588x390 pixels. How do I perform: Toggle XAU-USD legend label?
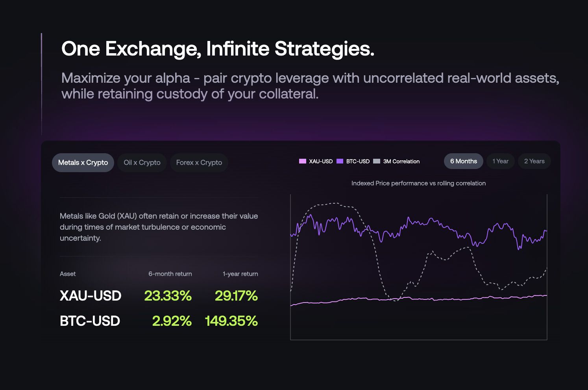pos(321,162)
